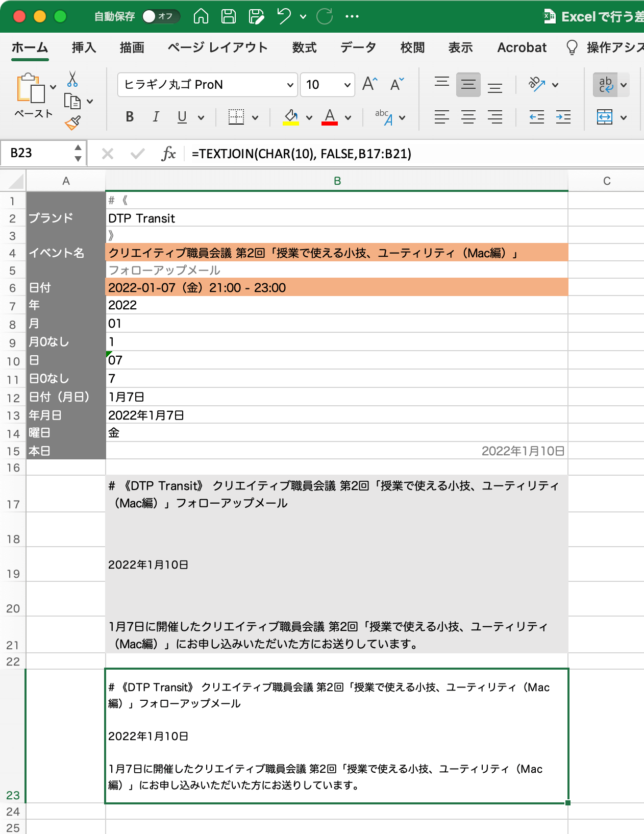Open the 描画 tab
The height and width of the screenshot is (834, 644).
pos(132,47)
